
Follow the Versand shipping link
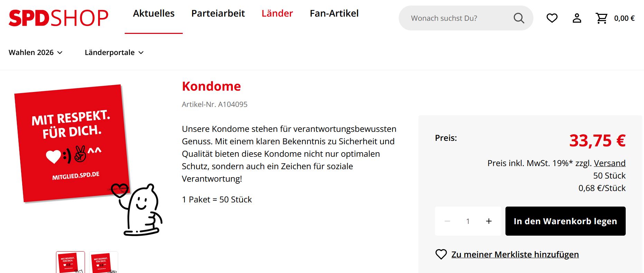tap(609, 163)
